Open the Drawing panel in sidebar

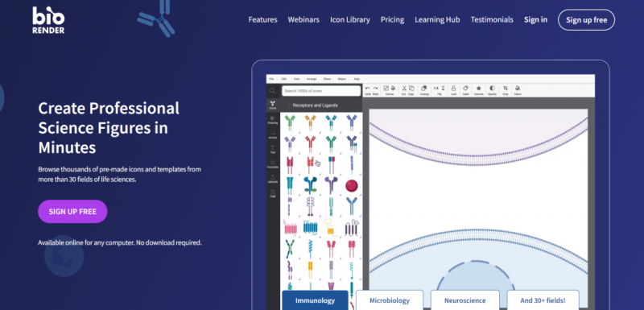[273, 120]
